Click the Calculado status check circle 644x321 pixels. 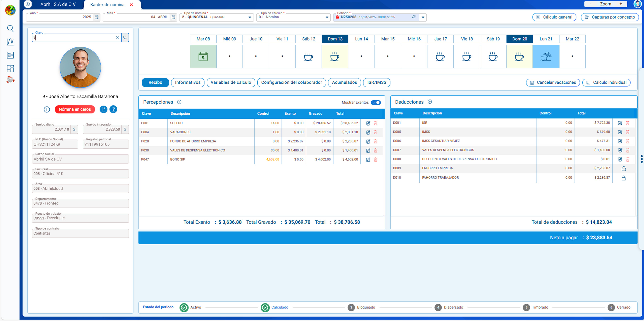[265, 308]
